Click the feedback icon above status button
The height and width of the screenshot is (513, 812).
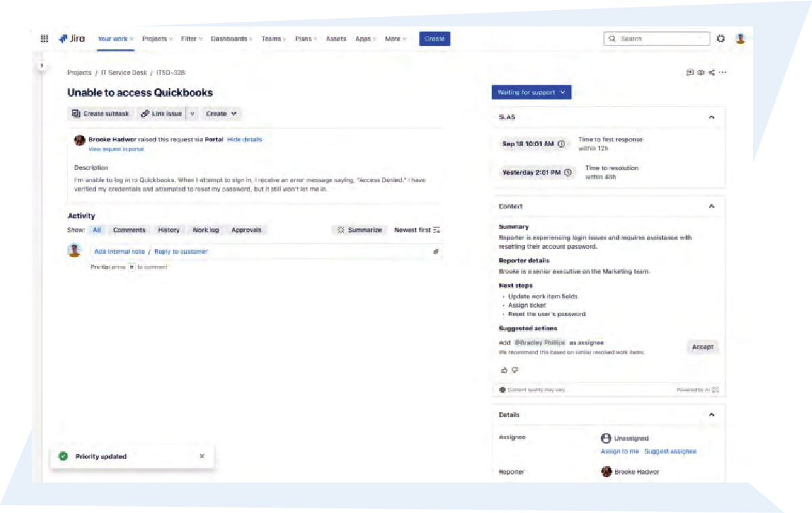690,72
